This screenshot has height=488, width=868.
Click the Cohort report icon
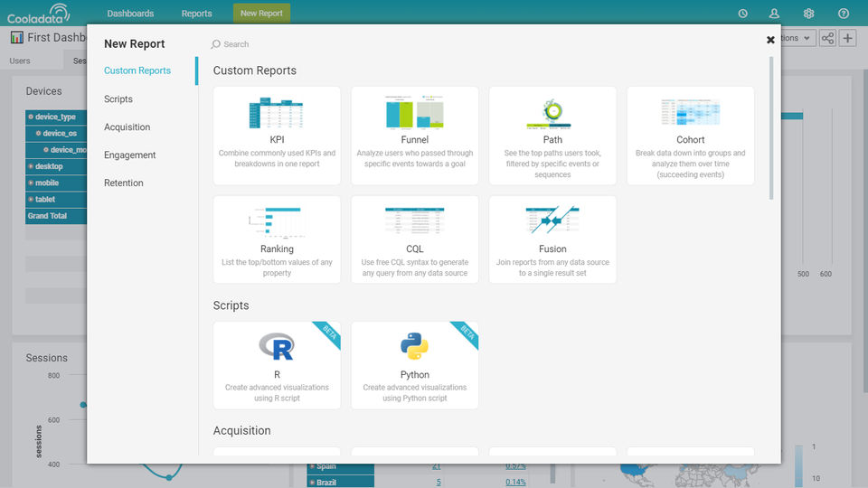click(690, 112)
